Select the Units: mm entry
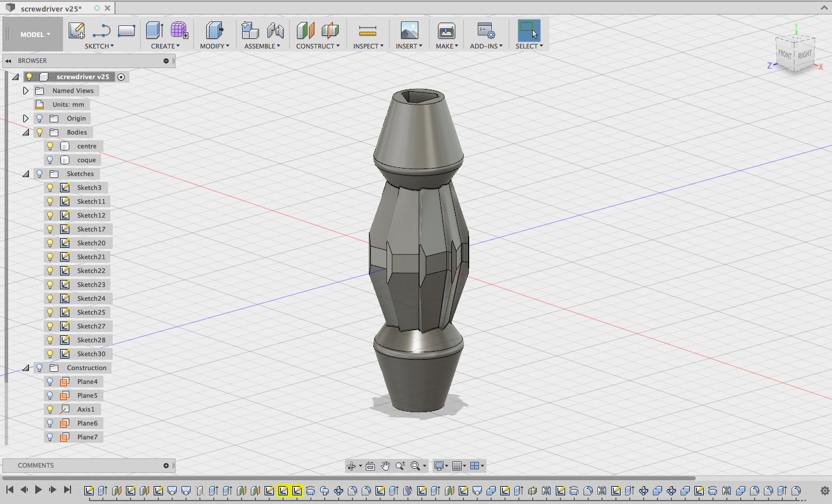 click(x=68, y=104)
